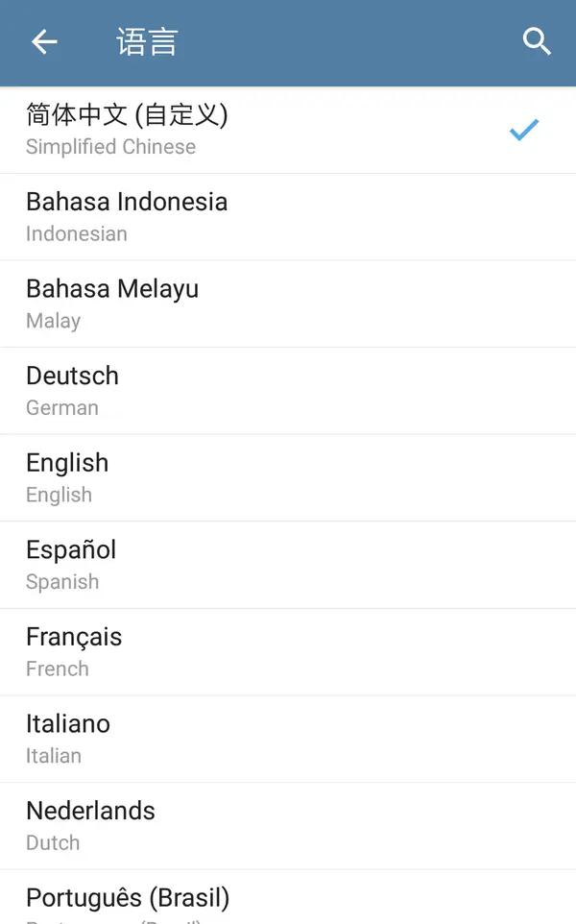Set language to English
Viewport: 576px width, 924px height.
67,463
